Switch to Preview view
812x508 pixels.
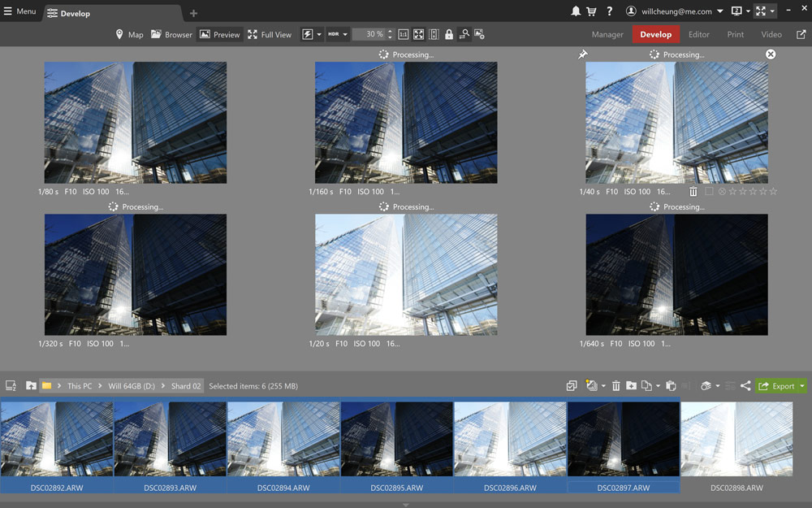tap(219, 34)
